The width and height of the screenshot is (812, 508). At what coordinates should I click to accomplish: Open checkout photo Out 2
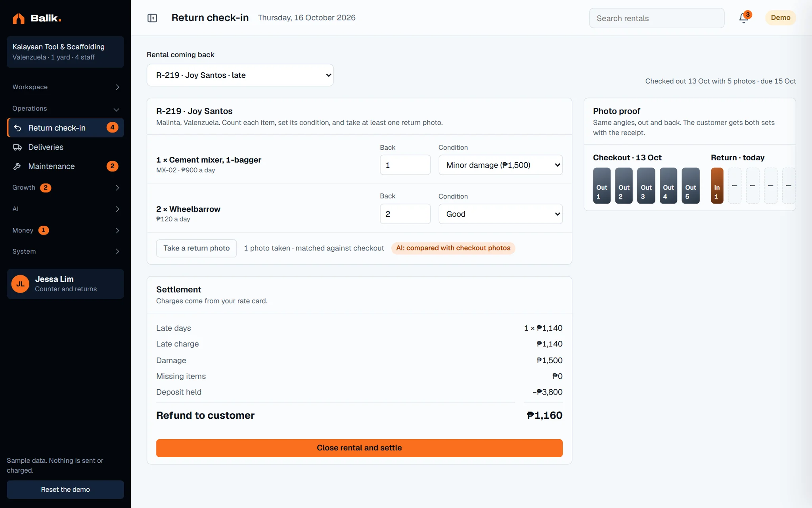click(x=624, y=186)
